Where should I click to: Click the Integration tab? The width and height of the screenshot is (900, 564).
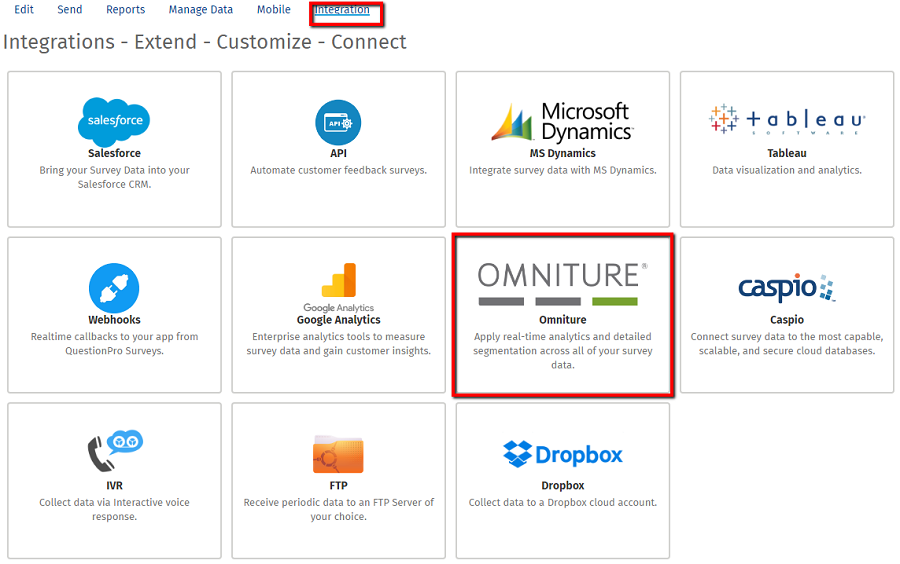click(x=342, y=10)
